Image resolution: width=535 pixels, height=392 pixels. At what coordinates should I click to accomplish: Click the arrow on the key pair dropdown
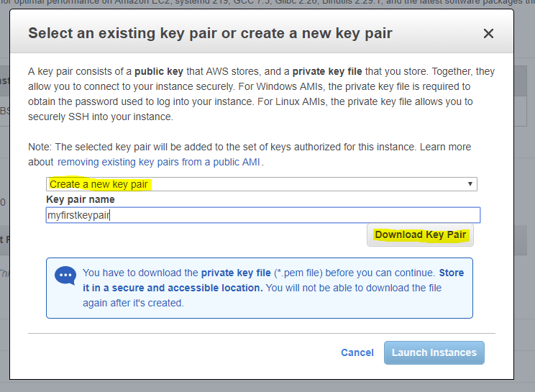(470, 184)
